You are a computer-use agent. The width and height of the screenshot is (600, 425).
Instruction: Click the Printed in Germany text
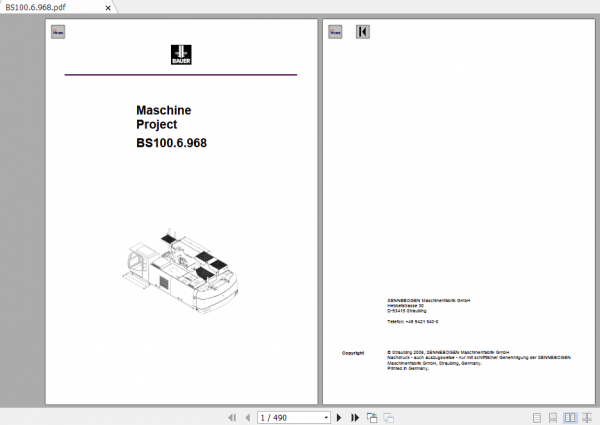pyautogui.click(x=408, y=368)
